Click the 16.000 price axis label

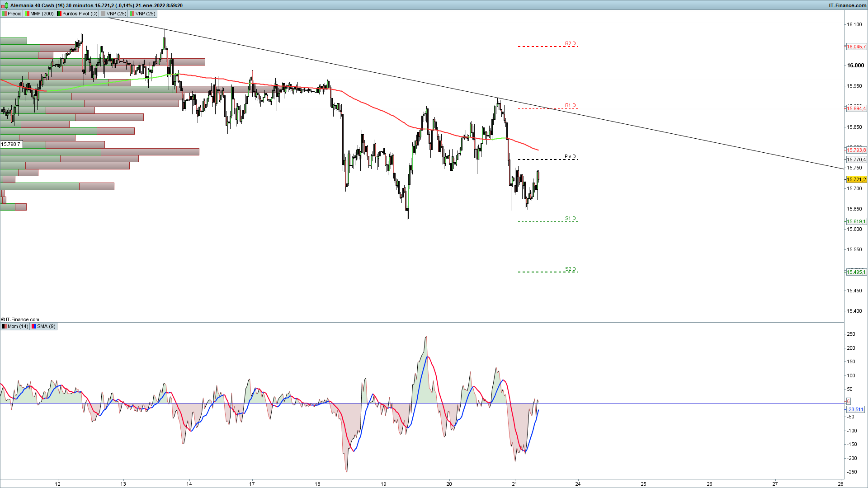pos(855,66)
